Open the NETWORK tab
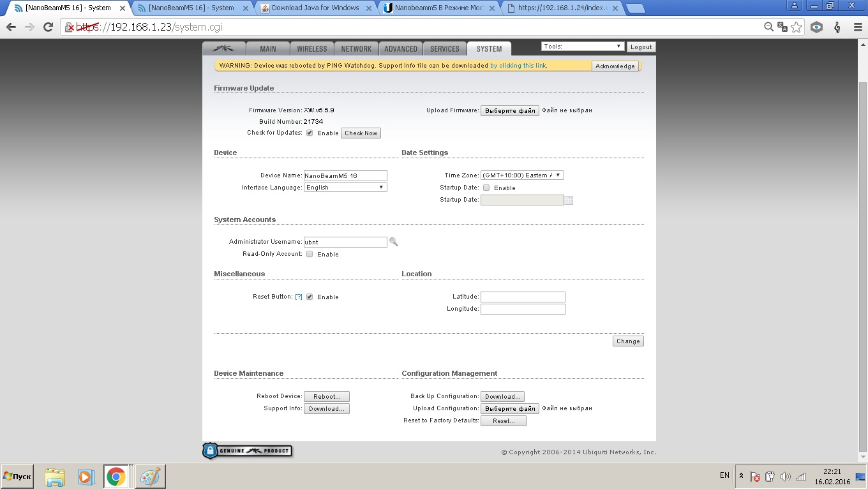 356,48
